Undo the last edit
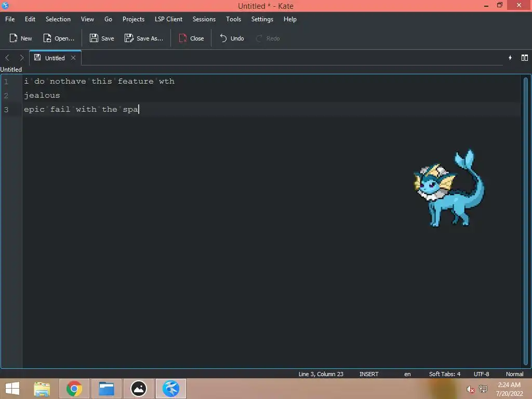Image resolution: width=532 pixels, height=399 pixels. click(232, 38)
